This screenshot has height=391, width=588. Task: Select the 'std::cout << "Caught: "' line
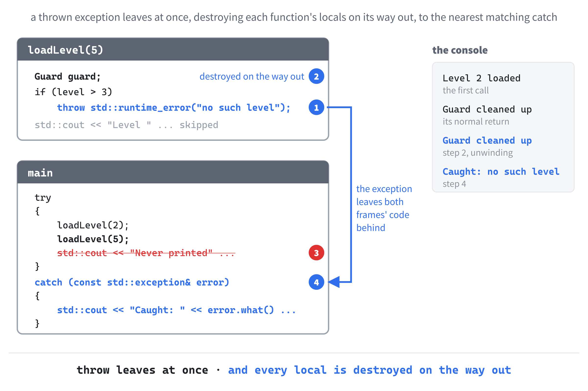176,310
